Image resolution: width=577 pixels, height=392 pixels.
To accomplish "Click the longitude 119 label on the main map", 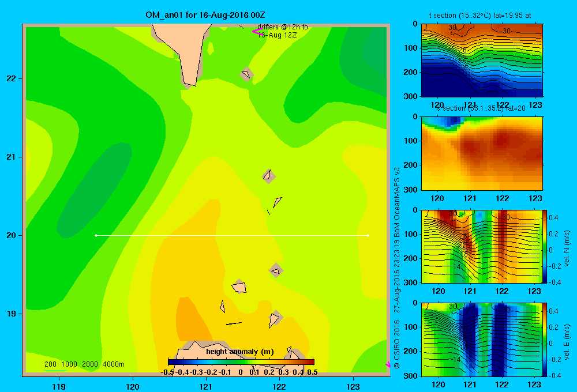I will [x=59, y=386].
